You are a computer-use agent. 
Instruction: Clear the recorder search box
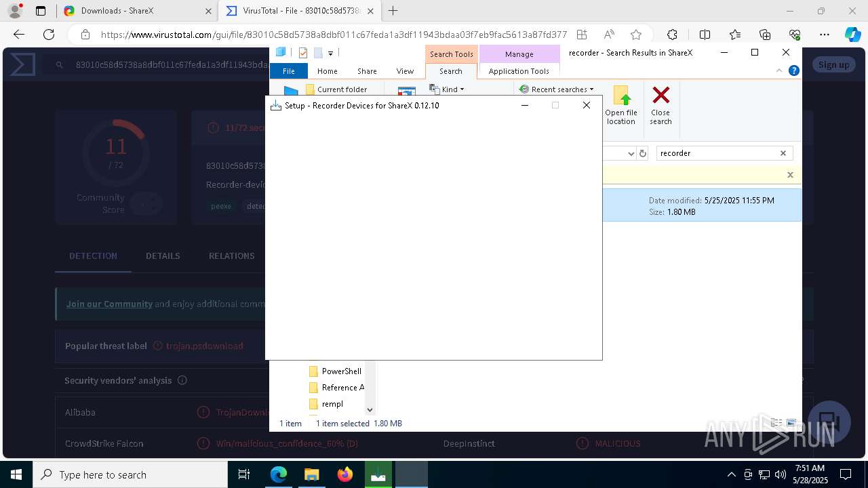(783, 153)
